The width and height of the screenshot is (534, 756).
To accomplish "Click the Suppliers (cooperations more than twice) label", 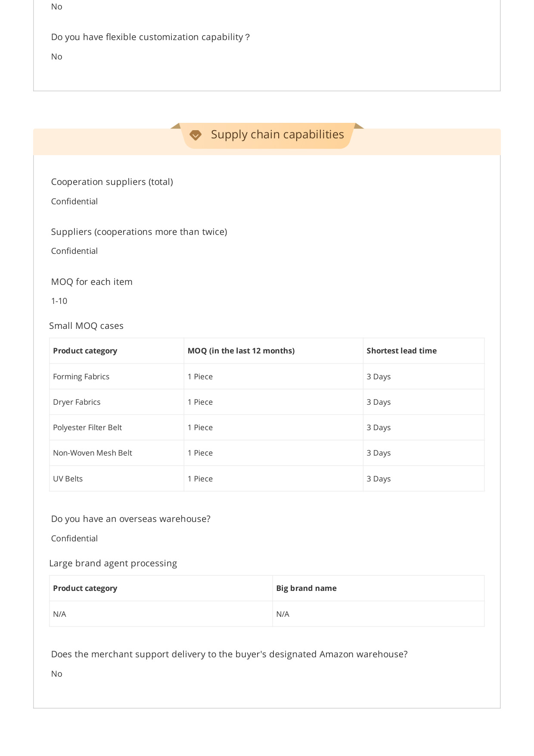I will pyautogui.click(x=139, y=232).
